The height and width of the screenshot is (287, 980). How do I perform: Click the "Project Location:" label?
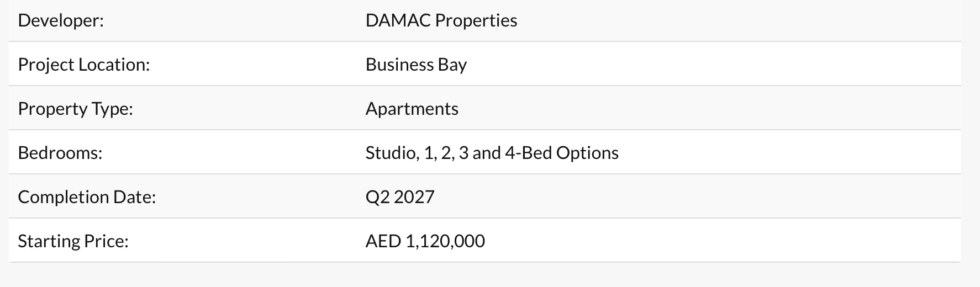pos(83,65)
